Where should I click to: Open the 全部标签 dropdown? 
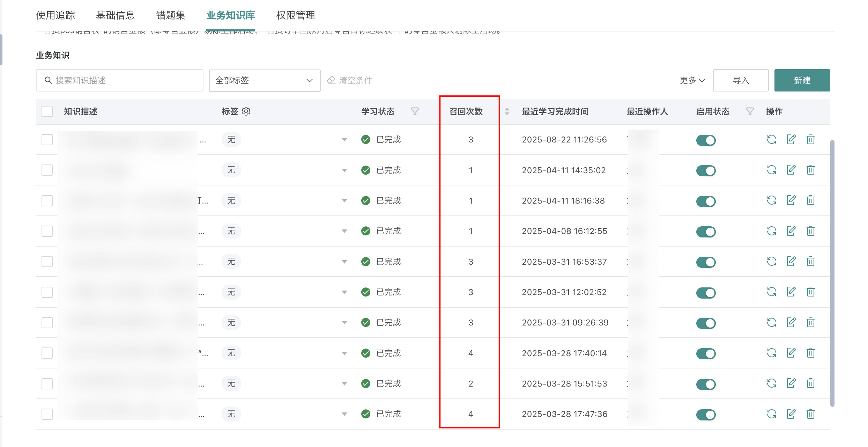pyautogui.click(x=265, y=80)
